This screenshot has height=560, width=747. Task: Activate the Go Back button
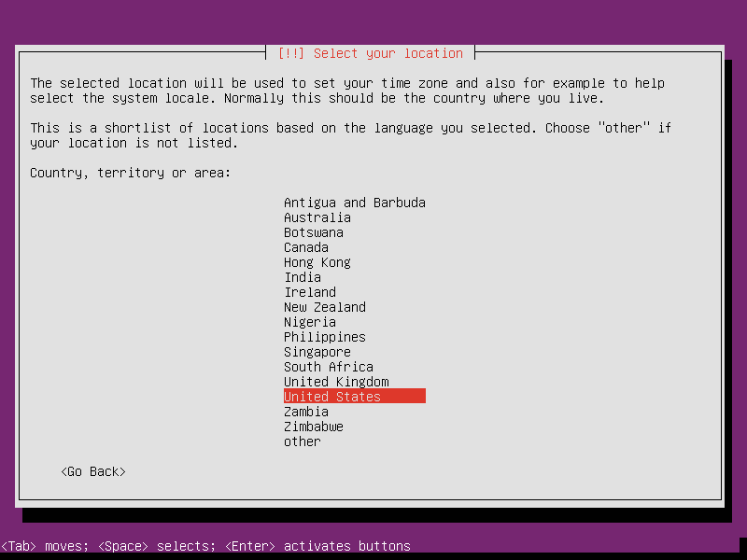[x=92, y=471]
